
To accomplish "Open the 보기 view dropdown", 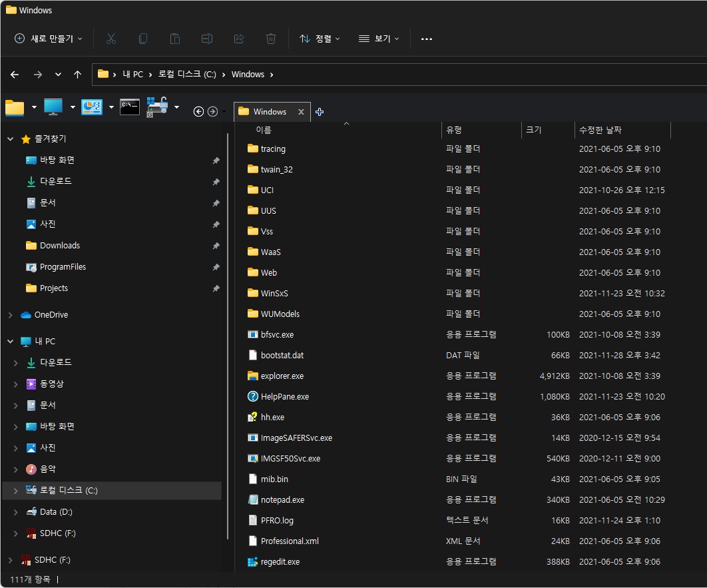I will tap(379, 39).
